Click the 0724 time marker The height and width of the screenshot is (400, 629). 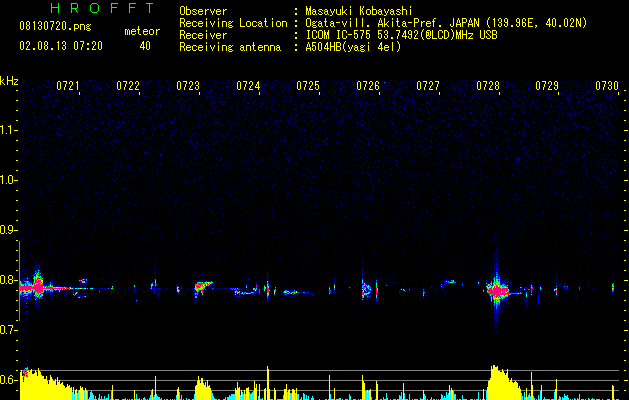(248, 86)
